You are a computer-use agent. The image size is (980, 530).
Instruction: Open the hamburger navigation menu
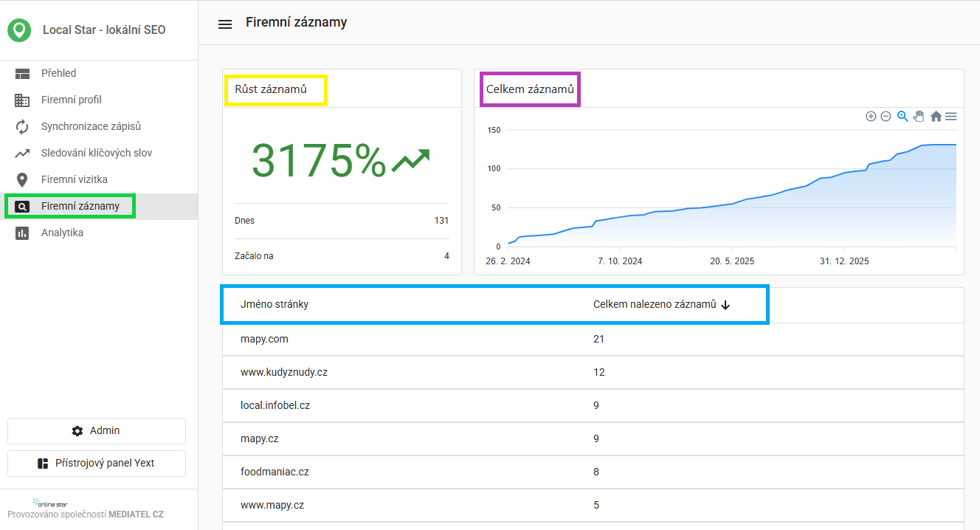225,24
